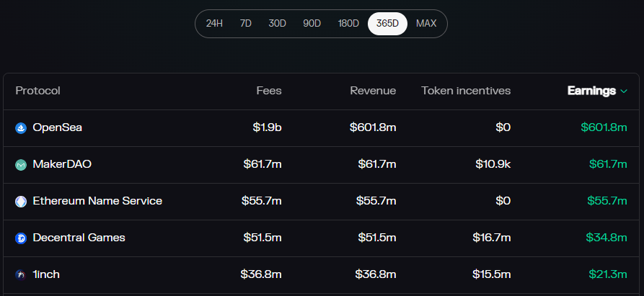Viewport: 644px width, 296px height.
Task: Open the 1inch protocol link
Action: click(46, 274)
